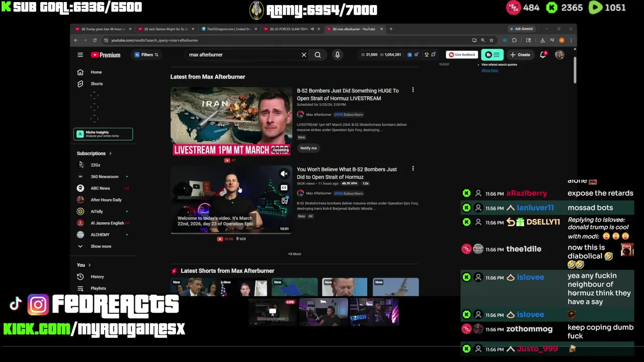
Task: Open Niche Insights panel button
Action: coord(103,134)
